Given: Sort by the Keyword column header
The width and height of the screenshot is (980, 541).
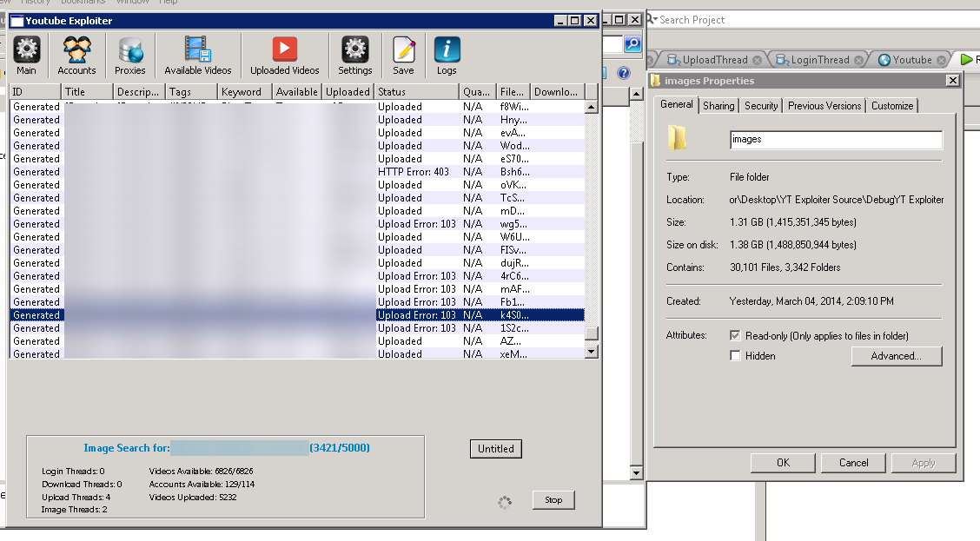Looking at the screenshot, I should [x=245, y=92].
